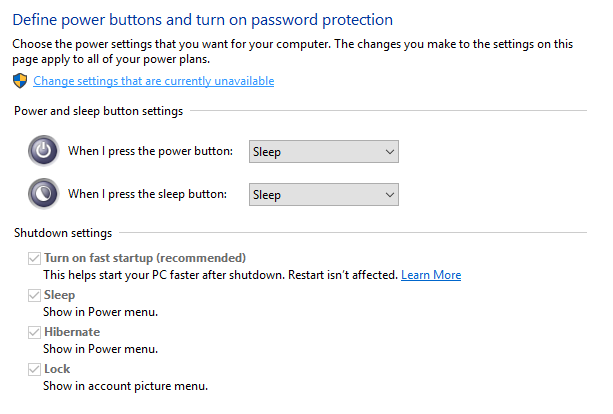Click the fast startup description text
The height and width of the screenshot is (414, 613).
(x=220, y=275)
